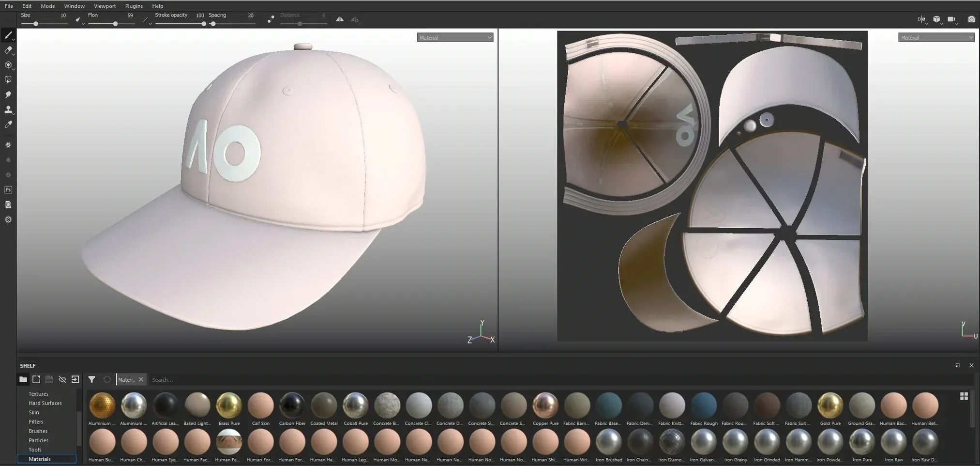Viewport: 980px width, 466px height.
Task: Click the Substance Source icon above the bell
Action: click(x=8, y=145)
